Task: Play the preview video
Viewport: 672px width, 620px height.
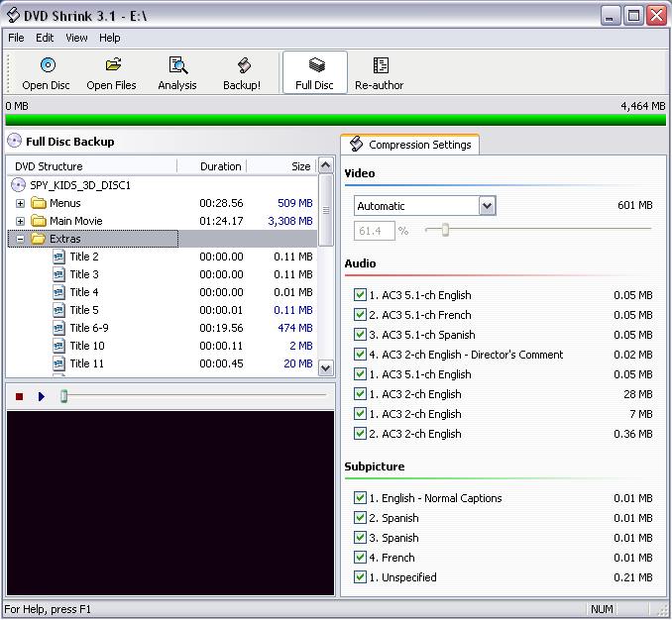Action: tap(42, 396)
